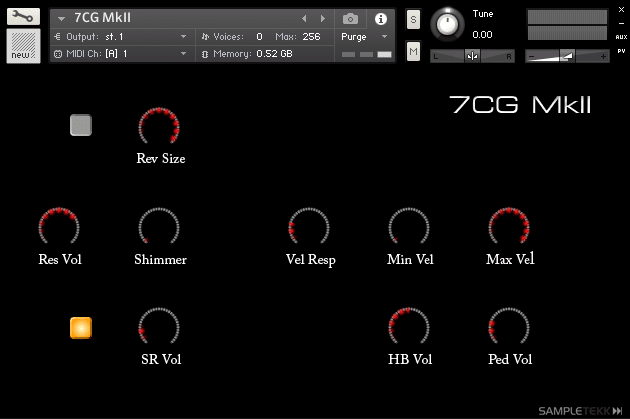Mute the instrument with M button

413,51
